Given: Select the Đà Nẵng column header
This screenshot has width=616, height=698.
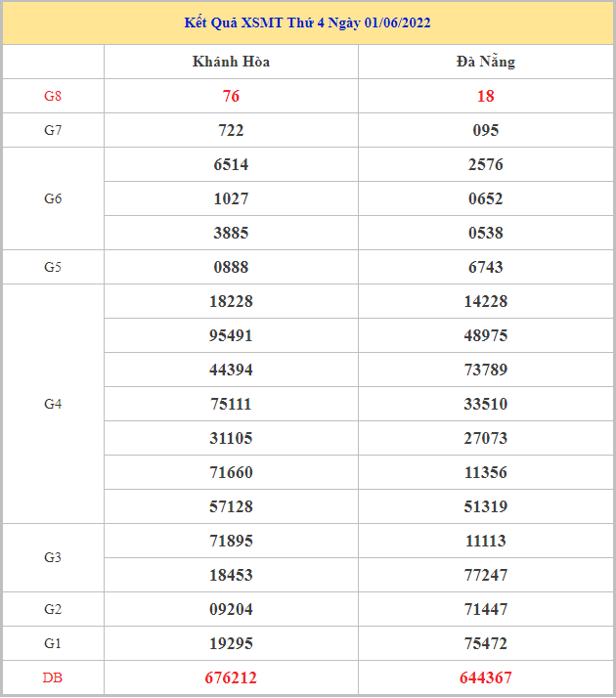Looking at the screenshot, I should (x=486, y=62).
